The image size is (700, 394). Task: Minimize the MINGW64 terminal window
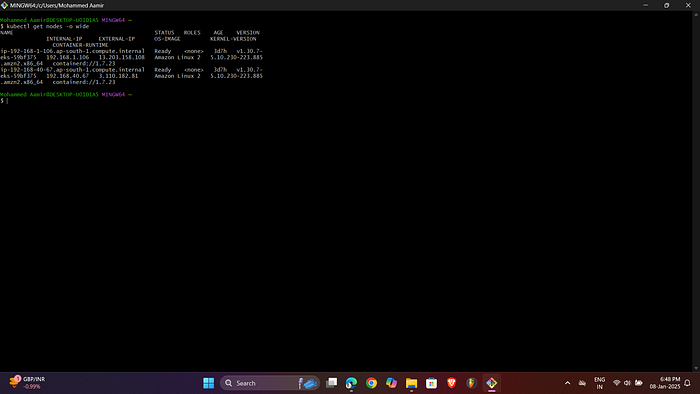point(646,5)
